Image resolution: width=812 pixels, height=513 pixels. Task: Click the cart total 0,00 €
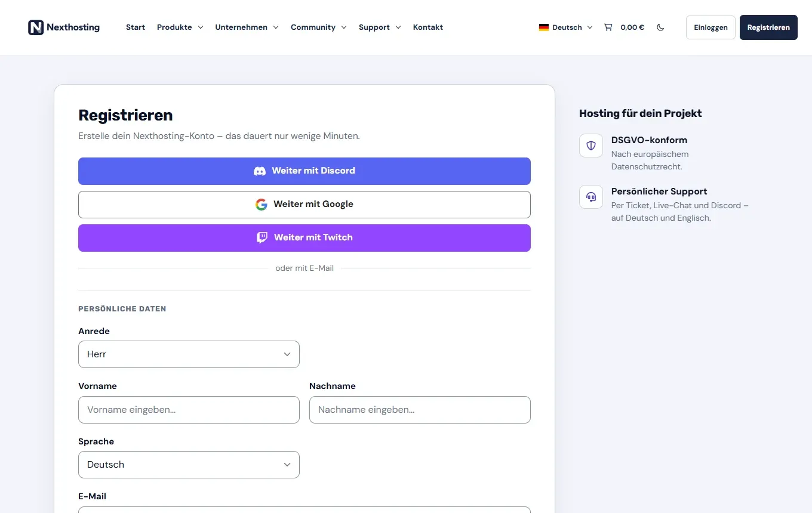point(632,27)
